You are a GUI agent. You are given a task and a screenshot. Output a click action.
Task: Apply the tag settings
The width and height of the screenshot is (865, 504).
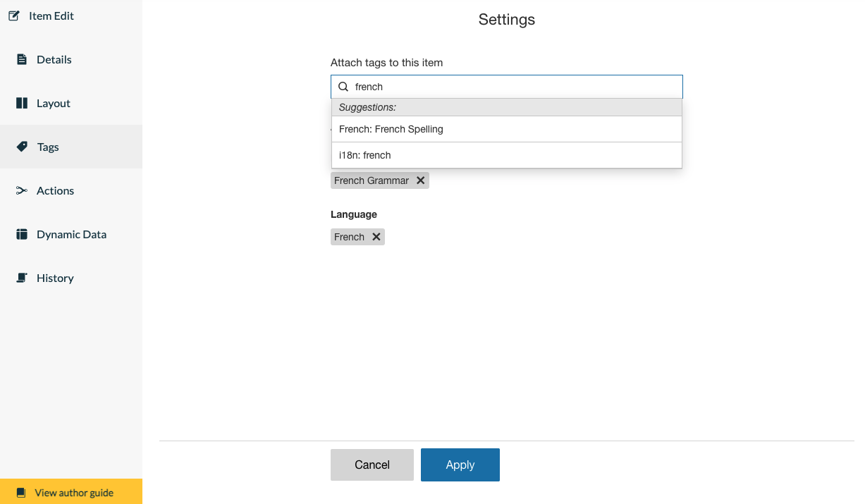click(x=460, y=465)
